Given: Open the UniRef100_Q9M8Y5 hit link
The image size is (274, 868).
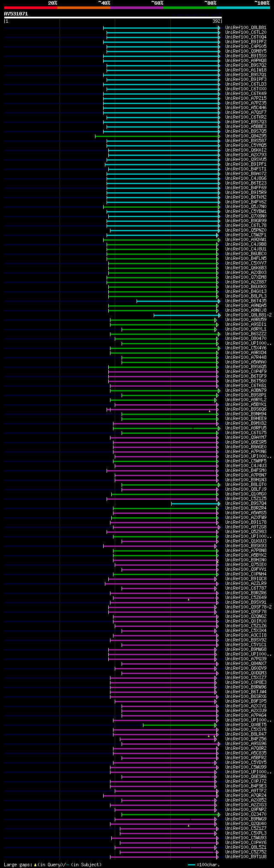Looking at the screenshot, I should point(246,51).
